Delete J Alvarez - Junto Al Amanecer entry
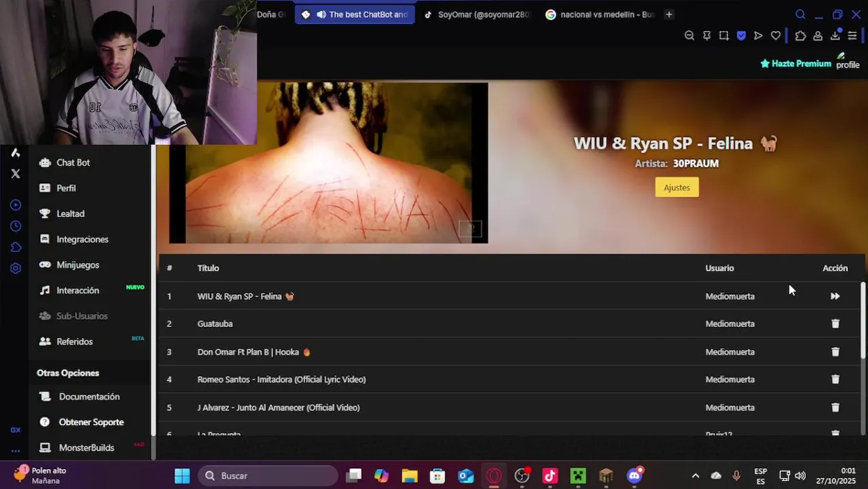This screenshot has width=868, height=489. coord(835,407)
